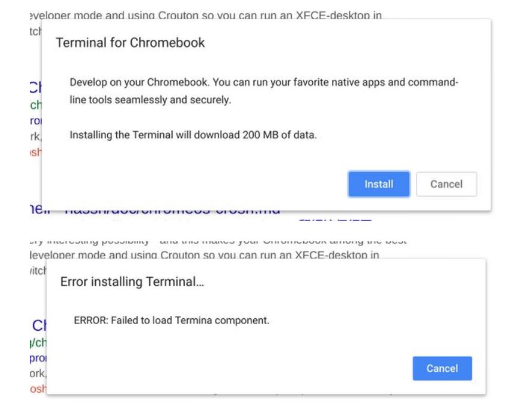
Task: Click the 200 MB download notice text
Action: click(193, 135)
